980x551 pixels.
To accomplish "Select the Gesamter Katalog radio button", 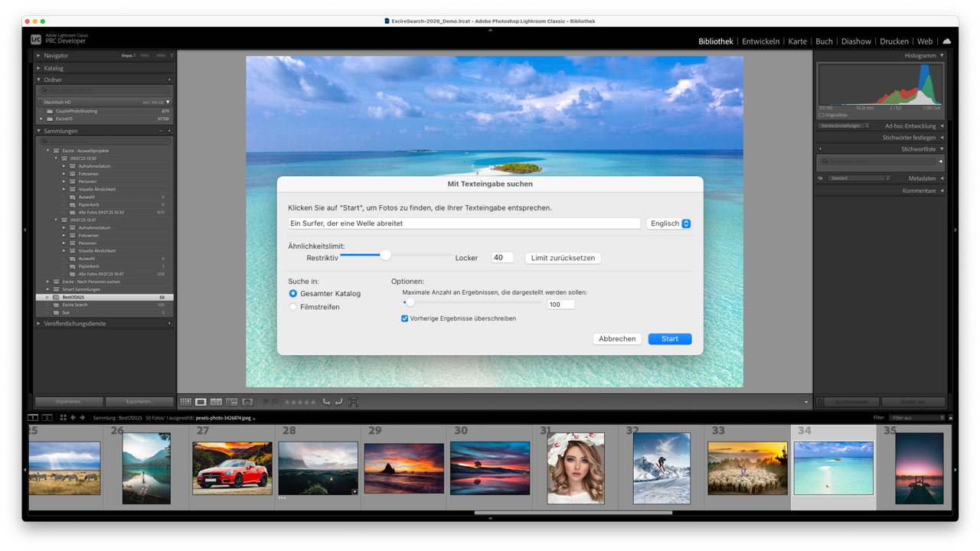I will (293, 294).
